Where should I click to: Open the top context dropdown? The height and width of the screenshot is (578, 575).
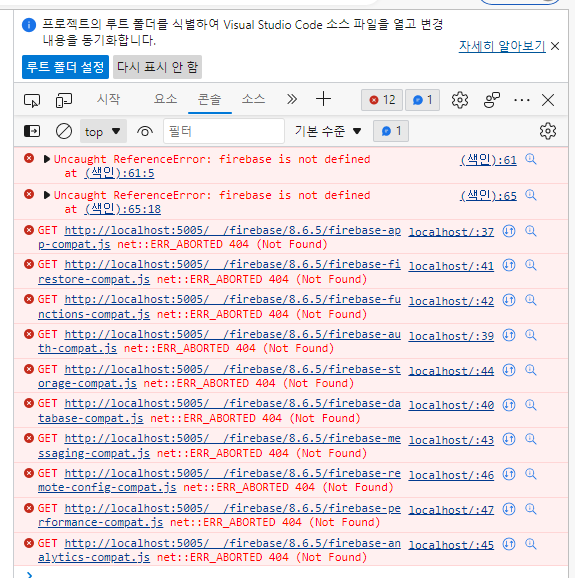pos(103,131)
